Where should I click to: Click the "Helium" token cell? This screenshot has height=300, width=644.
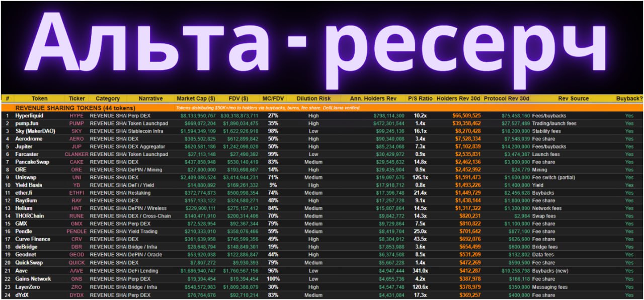[24, 208]
